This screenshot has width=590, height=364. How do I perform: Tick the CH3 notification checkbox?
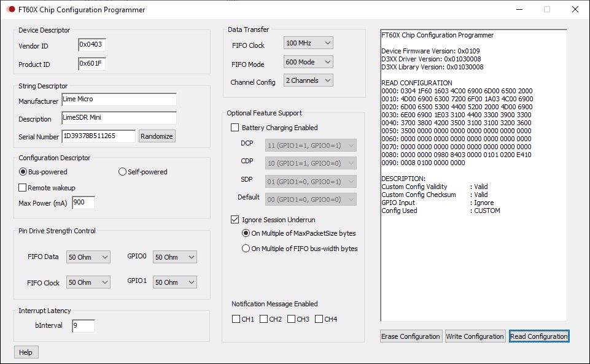(x=291, y=319)
